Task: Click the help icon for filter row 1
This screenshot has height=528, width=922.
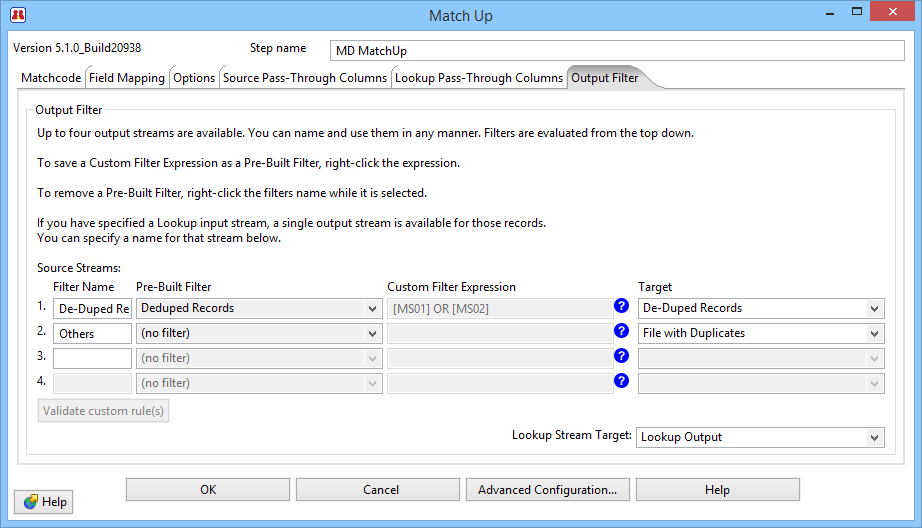Action: (622, 307)
